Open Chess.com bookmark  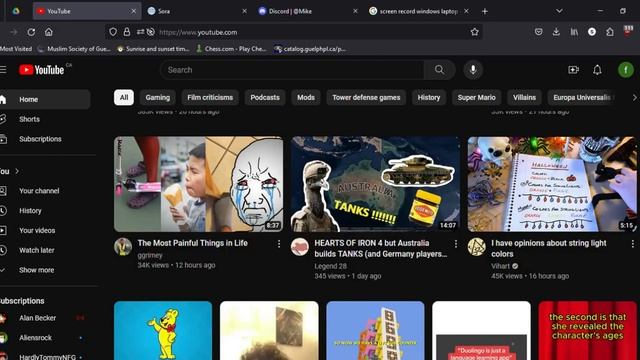pos(231,49)
